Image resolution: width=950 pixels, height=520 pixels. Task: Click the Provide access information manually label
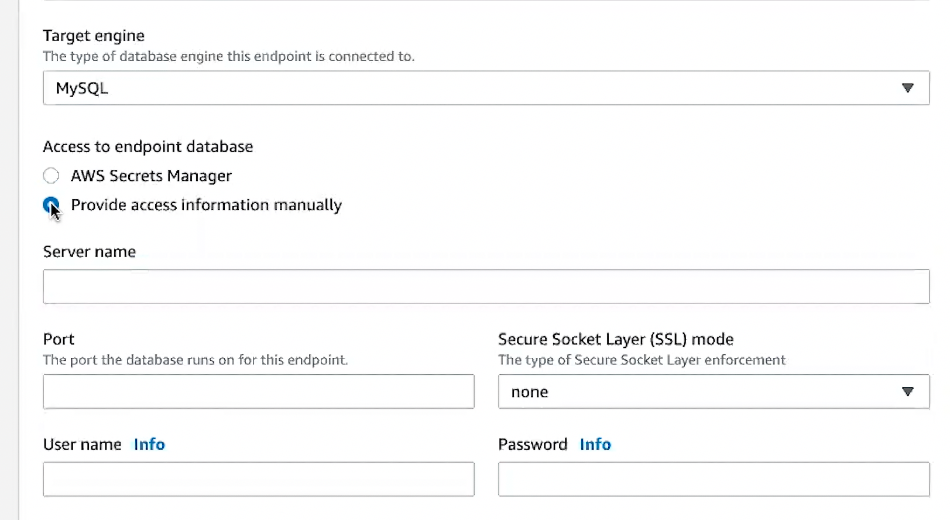(206, 205)
